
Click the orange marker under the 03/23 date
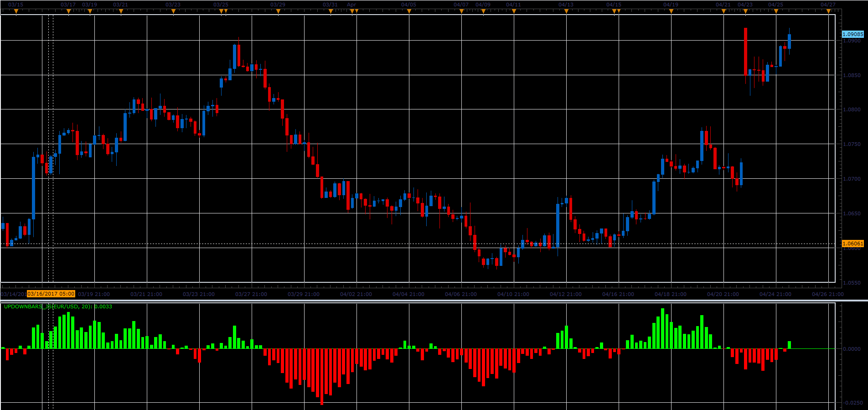(x=173, y=11)
